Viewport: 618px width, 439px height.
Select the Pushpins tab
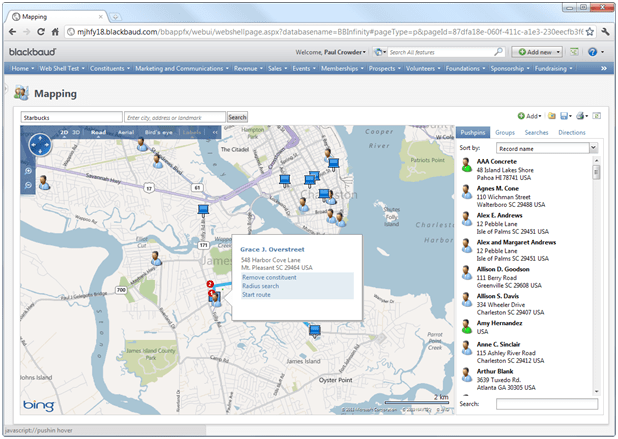(x=473, y=132)
